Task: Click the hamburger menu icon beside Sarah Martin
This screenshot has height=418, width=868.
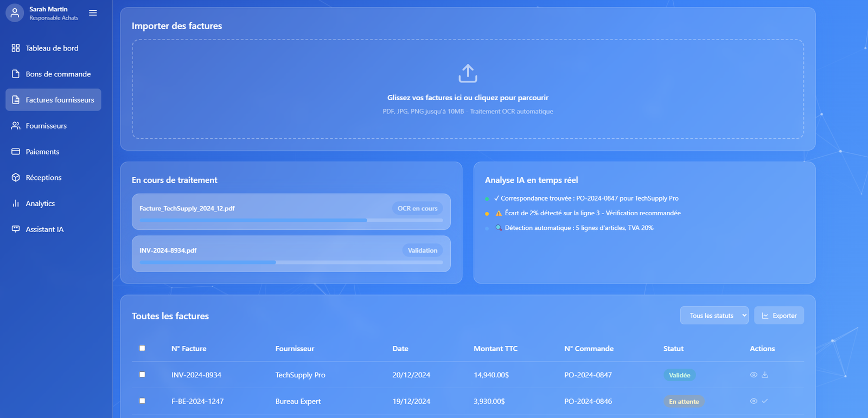Action: coord(93,13)
